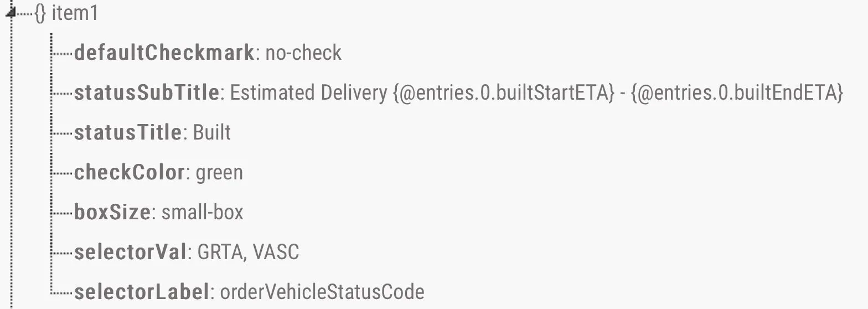Select the boxSize key
The image size is (868, 309).
[x=112, y=212]
